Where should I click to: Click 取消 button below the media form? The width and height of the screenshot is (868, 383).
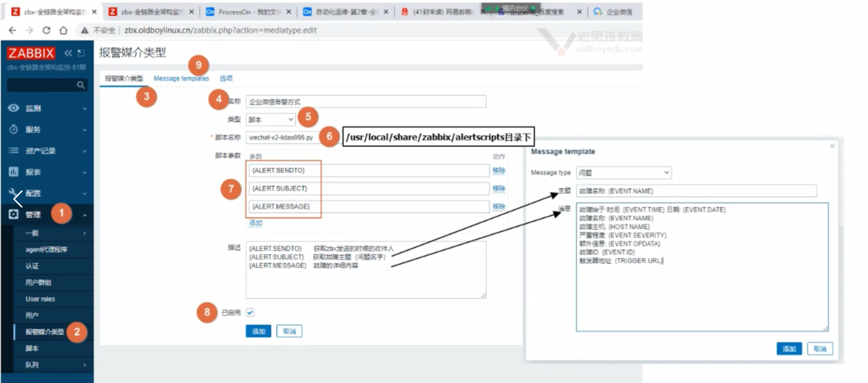[x=289, y=331]
